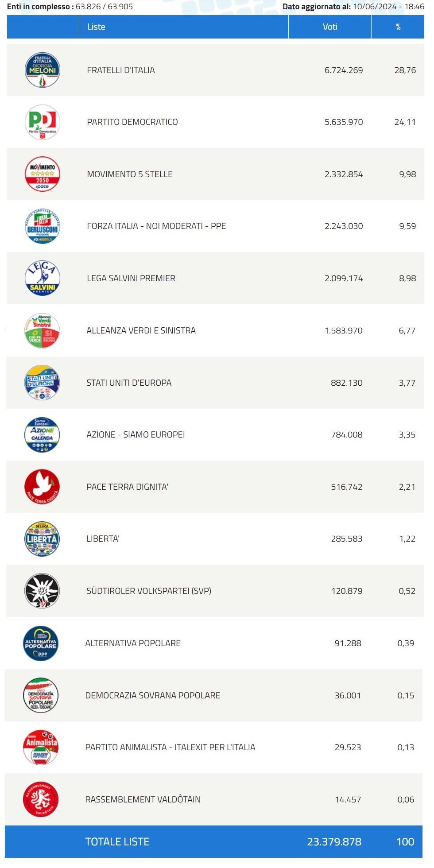Click the SVP edelweiss logo
The width and height of the screenshot is (434, 868).
(42, 591)
